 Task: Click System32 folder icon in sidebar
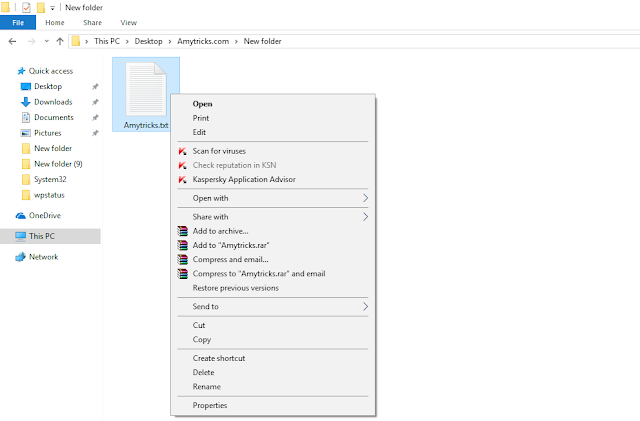[26, 180]
